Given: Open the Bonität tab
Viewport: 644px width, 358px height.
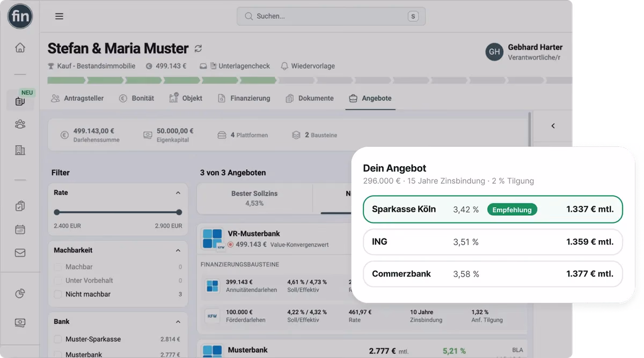Looking at the screenshot, I should [x=136, y=98].
